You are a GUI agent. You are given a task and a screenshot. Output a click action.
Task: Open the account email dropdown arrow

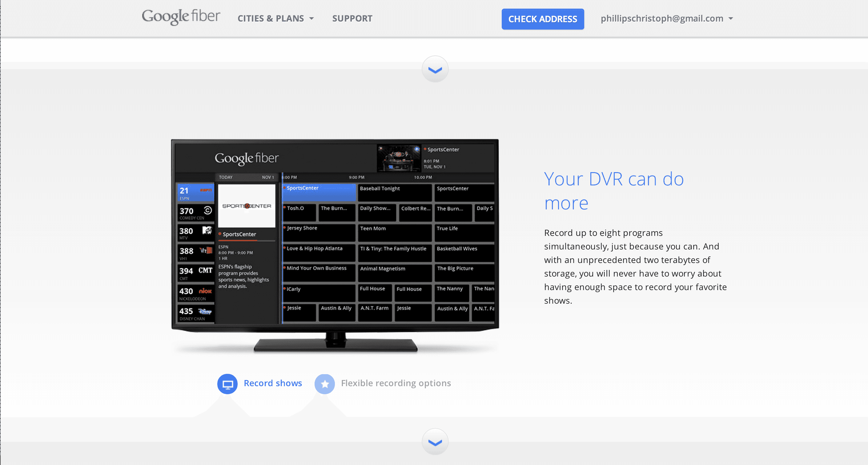click(730, 18)
